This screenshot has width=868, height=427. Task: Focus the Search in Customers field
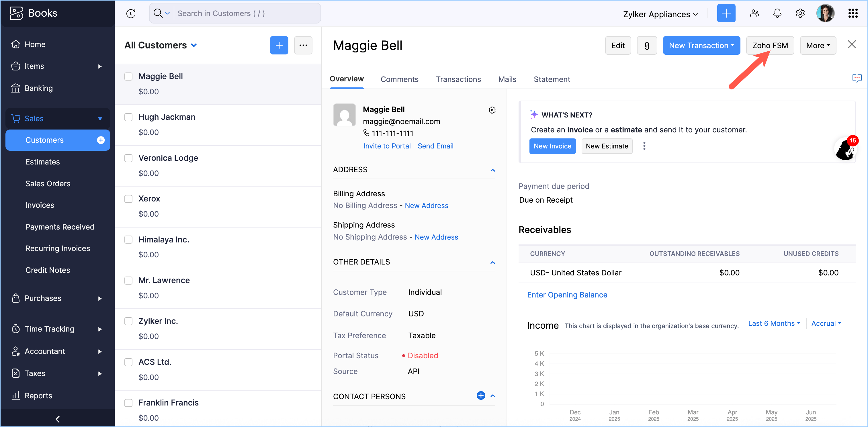pyautogui.click(x=246, y=13)
